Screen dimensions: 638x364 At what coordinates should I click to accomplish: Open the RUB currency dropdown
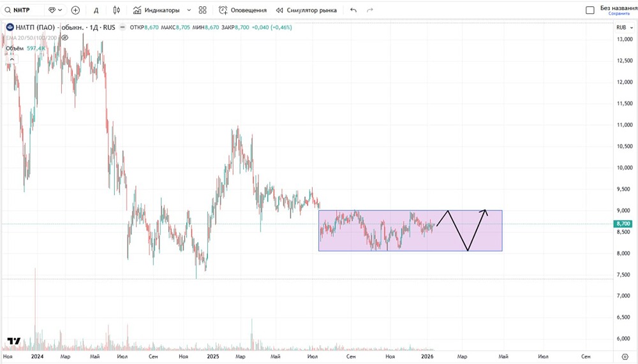point(625,27)
